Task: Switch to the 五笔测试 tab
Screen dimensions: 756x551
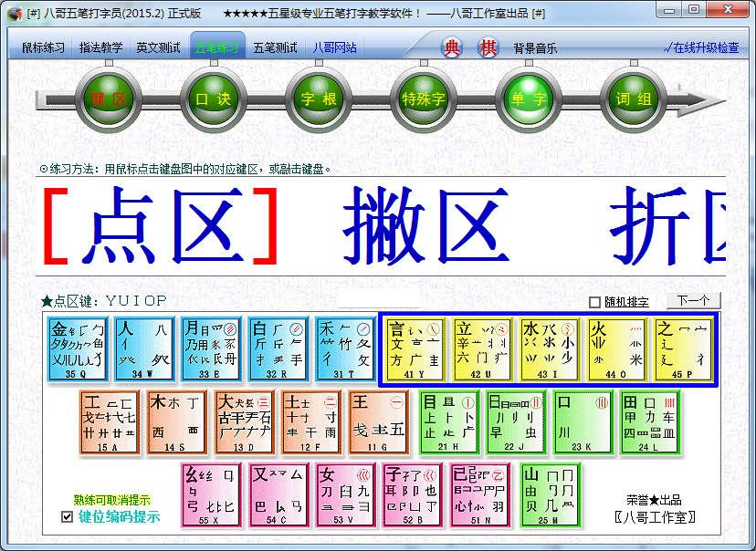Action: click(275, 48)
